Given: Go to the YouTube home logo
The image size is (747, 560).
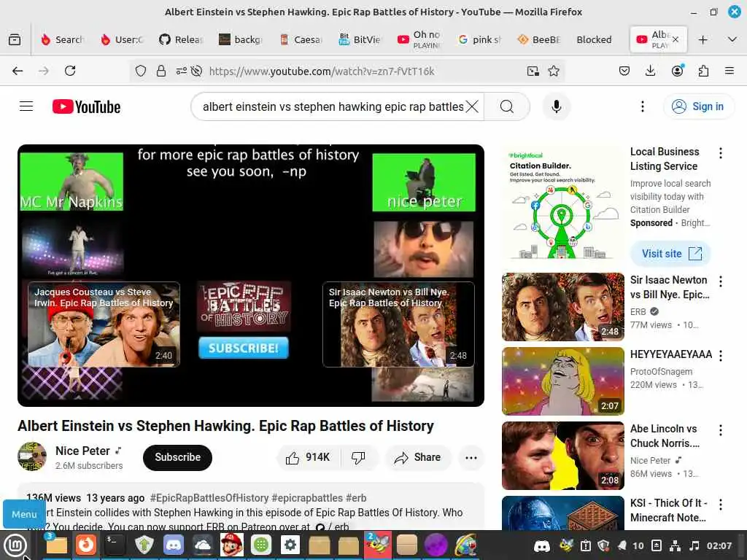Looking at the screenshot, I should [86, 106].
